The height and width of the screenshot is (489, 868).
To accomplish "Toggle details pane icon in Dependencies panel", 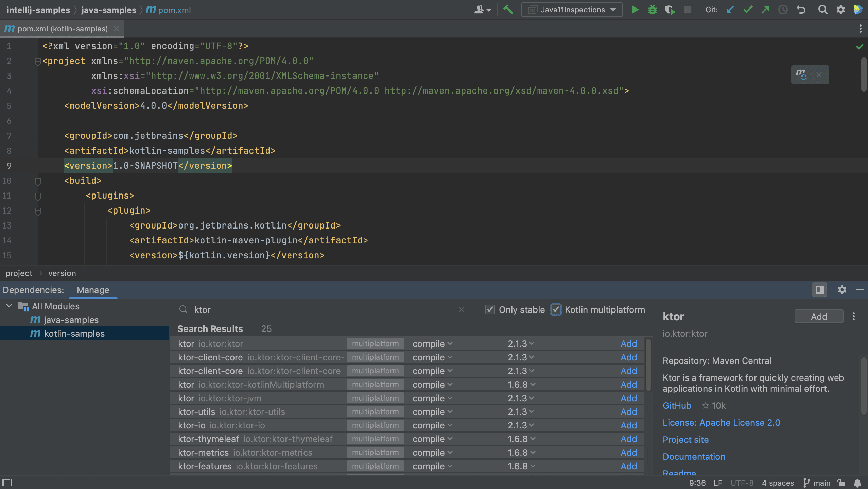I will click(819, 290).
